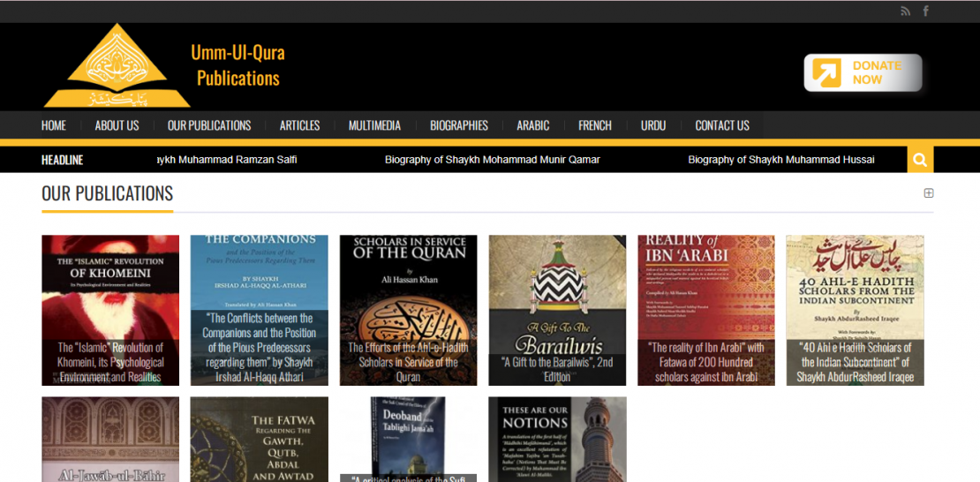Image resolution: width=980 pixels, height=482 pixels.
Task: Open the Contact Us page
Action: click(x=722, y=125)
